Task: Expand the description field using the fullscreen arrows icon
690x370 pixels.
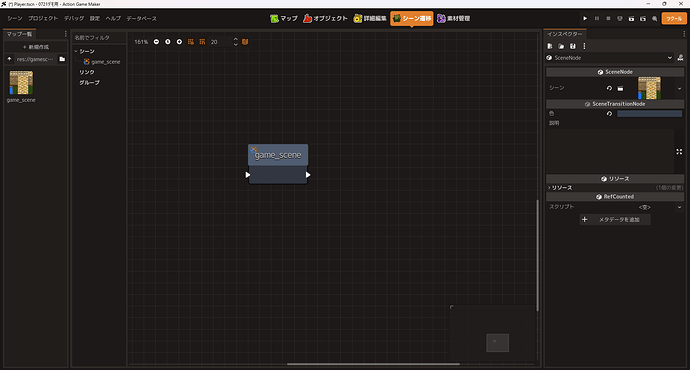Action: point(679,151)
